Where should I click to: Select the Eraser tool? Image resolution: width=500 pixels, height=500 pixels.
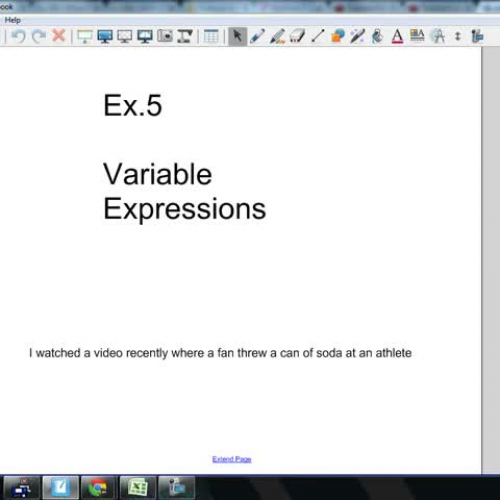pos(297,36)
